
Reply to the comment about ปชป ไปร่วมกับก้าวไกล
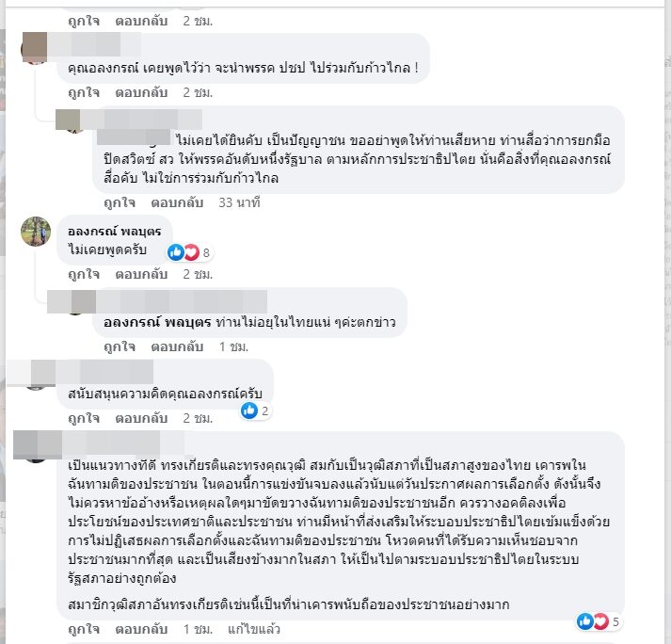click(141, 92)
